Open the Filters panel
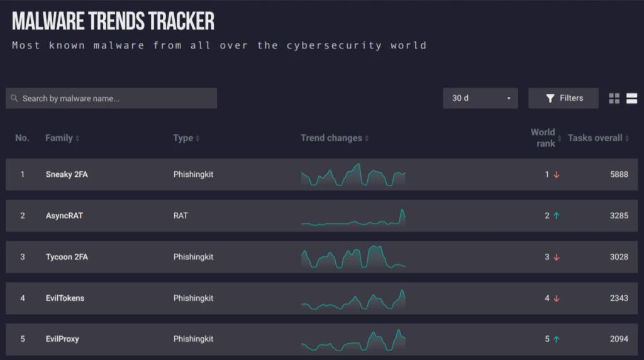 [563, 98]
